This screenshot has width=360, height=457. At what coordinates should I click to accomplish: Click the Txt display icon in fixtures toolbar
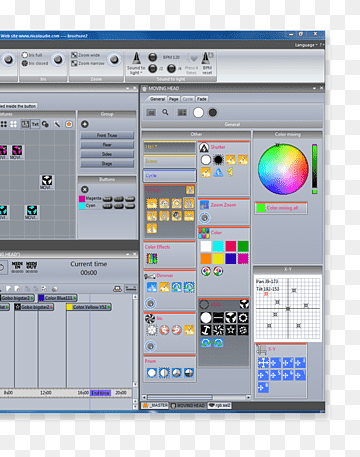(x=35, y=124)
